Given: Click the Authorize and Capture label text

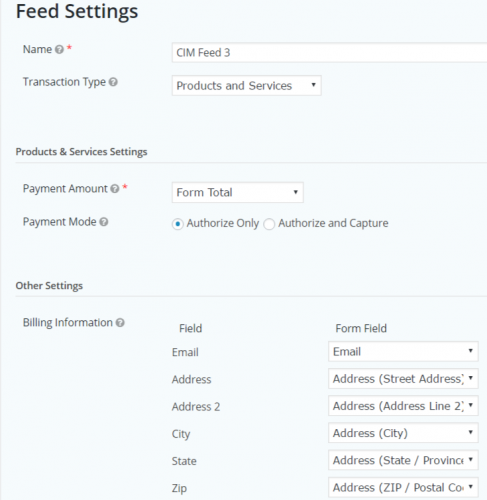Looking at the screenshot, I should pos(333,223).
